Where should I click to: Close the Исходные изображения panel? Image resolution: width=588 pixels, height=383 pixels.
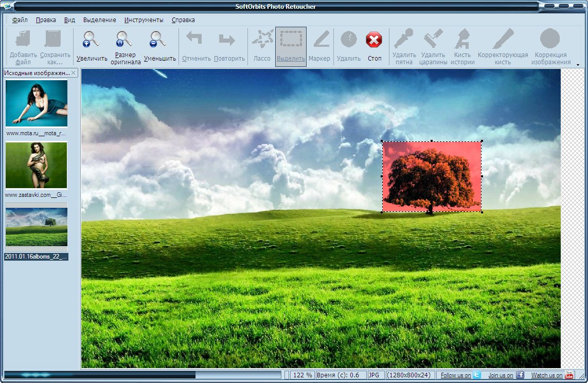[x=73, y=73]
